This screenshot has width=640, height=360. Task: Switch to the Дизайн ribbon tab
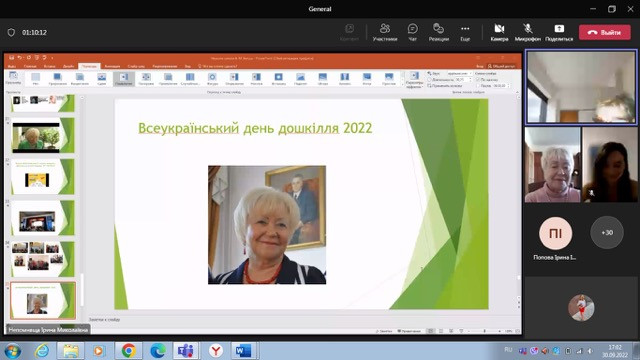pyautogui.click(x=69, y=66)
